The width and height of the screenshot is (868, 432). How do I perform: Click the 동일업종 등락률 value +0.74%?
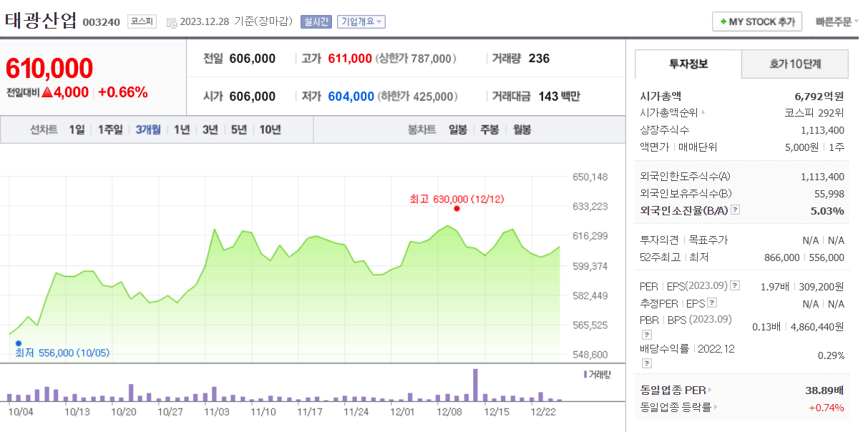coord(826,408)
